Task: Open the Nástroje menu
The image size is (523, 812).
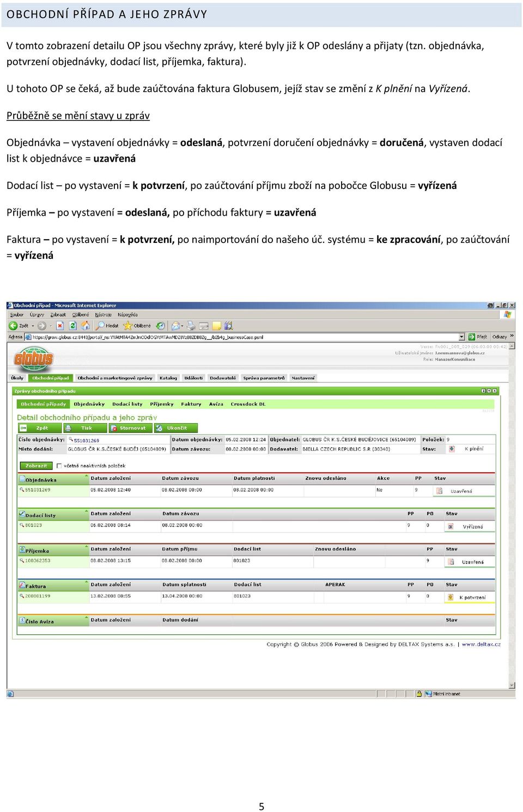Action: 104,315
